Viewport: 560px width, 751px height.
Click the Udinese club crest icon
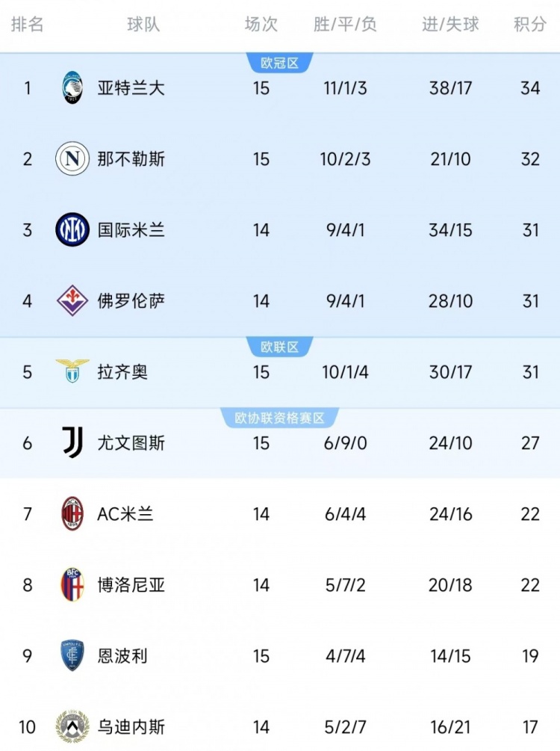(72, 726)
